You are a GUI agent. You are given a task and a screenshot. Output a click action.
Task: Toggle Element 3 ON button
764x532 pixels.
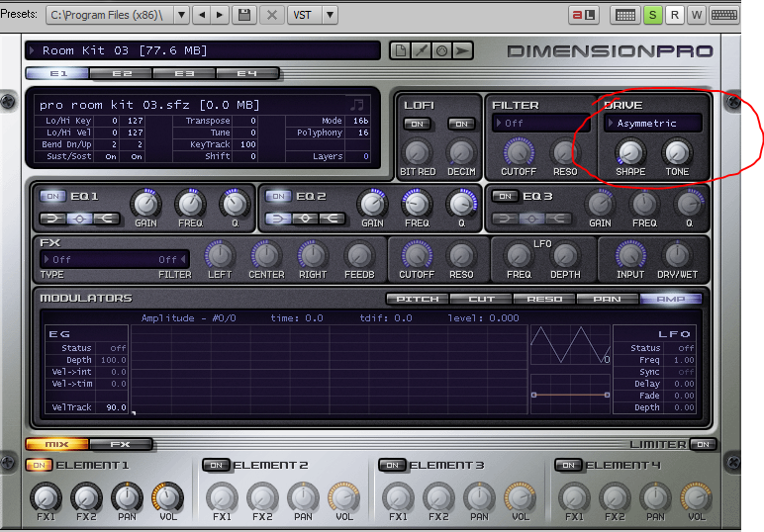(x=392, y=466)
